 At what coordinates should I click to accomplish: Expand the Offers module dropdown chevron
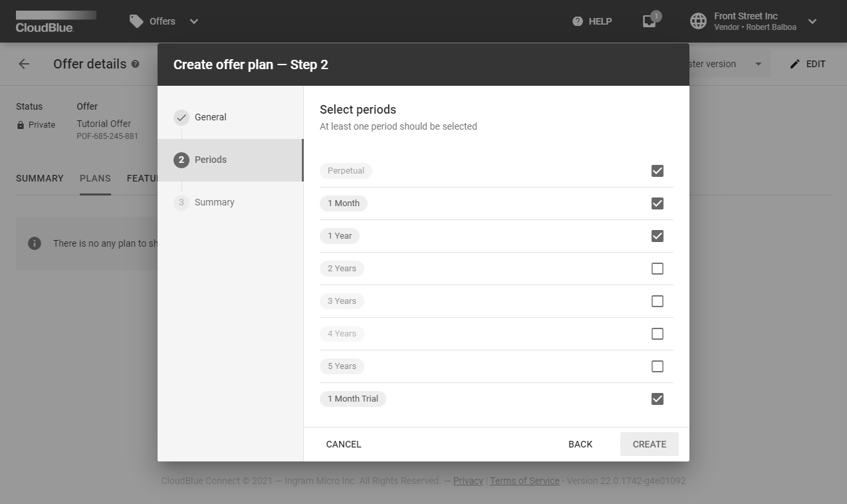click(193, 21)
